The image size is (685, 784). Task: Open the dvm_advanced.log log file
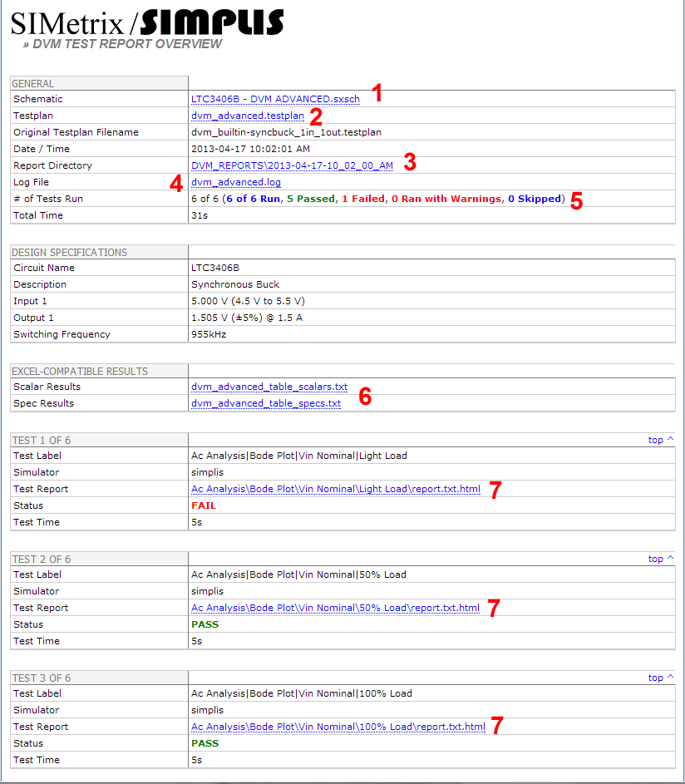coord(235,182)
